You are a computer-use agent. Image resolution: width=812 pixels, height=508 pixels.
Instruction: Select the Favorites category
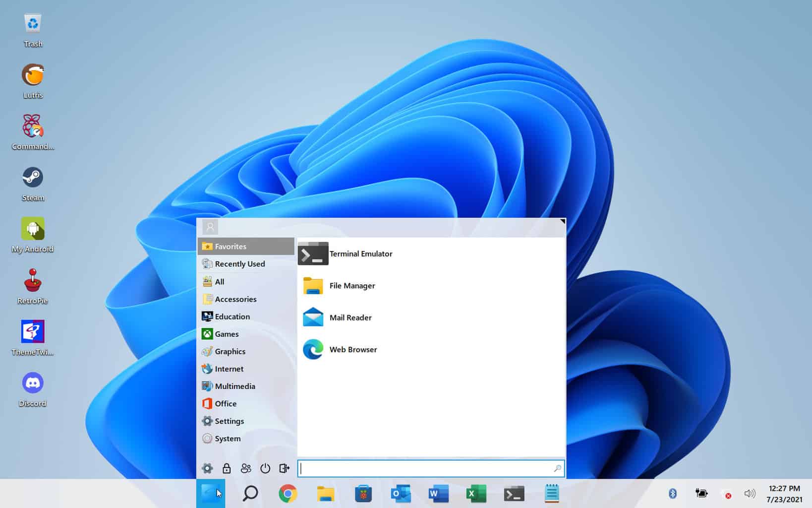pos(246,247)
